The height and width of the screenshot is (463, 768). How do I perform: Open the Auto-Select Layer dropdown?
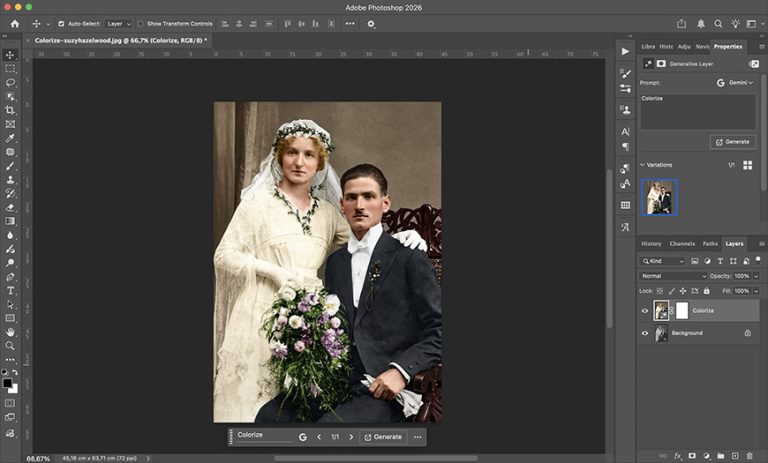119,24
